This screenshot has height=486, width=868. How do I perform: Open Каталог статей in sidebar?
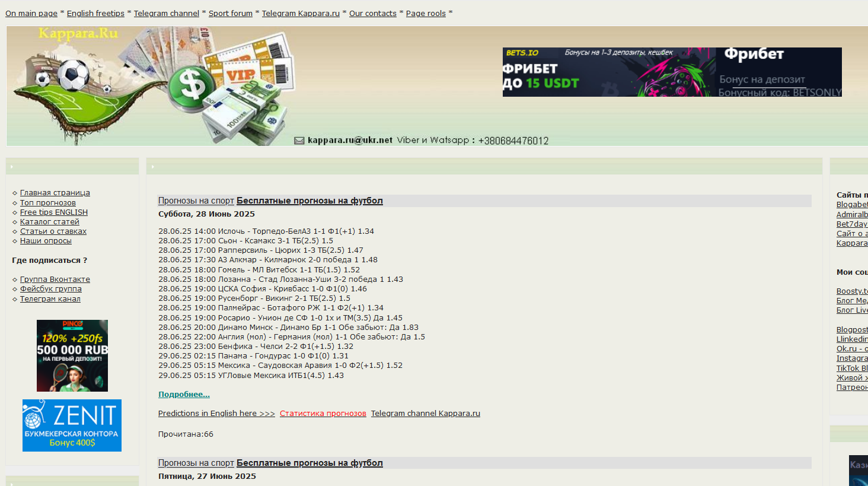49,222
